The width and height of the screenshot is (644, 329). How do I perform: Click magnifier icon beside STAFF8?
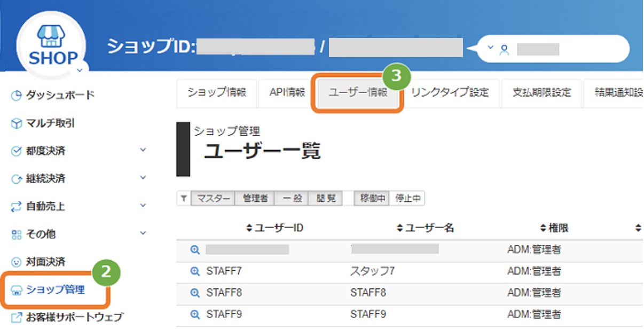pos(195,293)
